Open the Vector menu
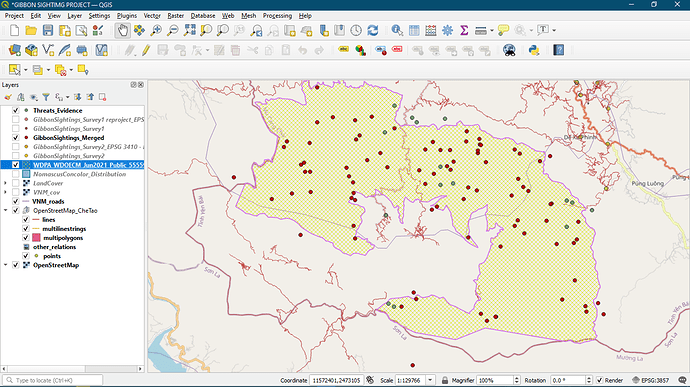 [x=152, y=15]
